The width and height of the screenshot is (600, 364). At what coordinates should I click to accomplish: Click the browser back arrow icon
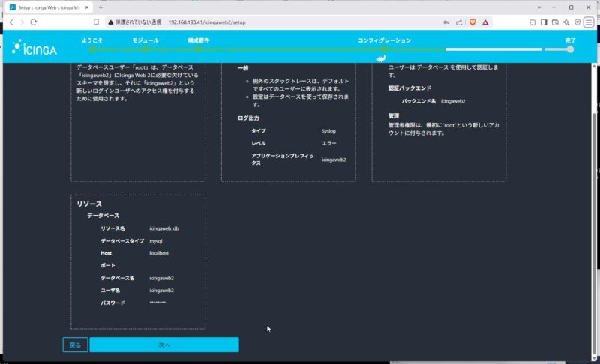point(11,22)
